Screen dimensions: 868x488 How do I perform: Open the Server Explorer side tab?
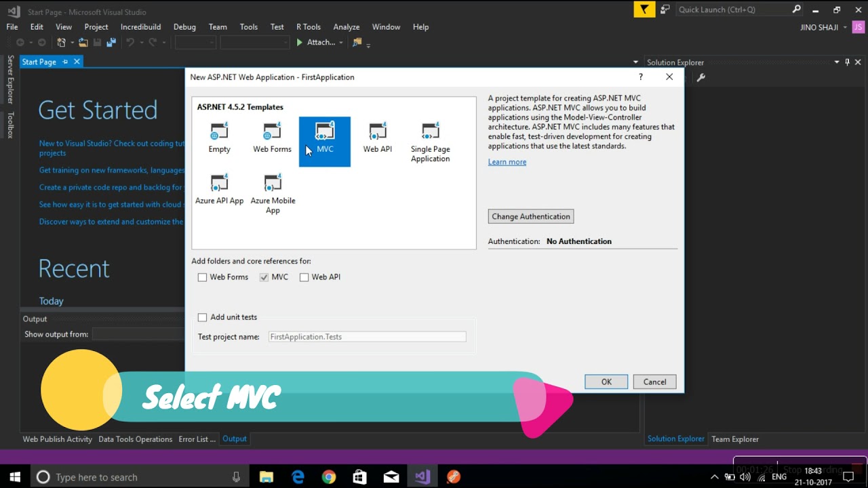pos(10,80)
